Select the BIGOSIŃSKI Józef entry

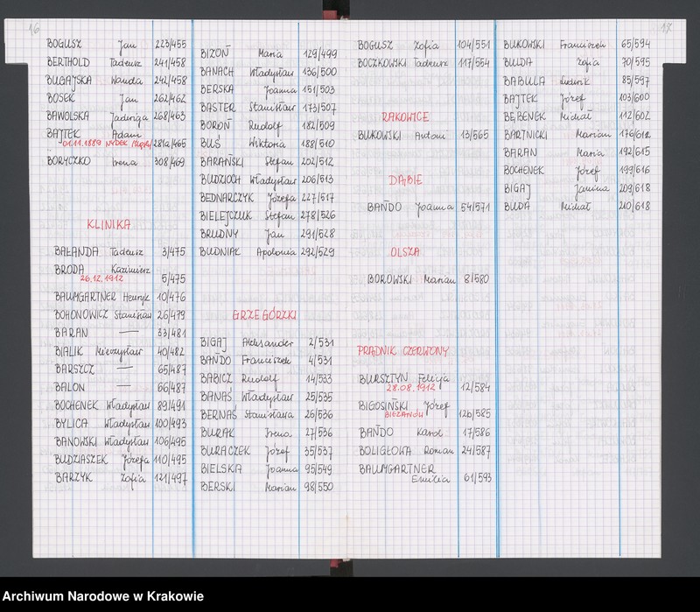tap(424, 410)
